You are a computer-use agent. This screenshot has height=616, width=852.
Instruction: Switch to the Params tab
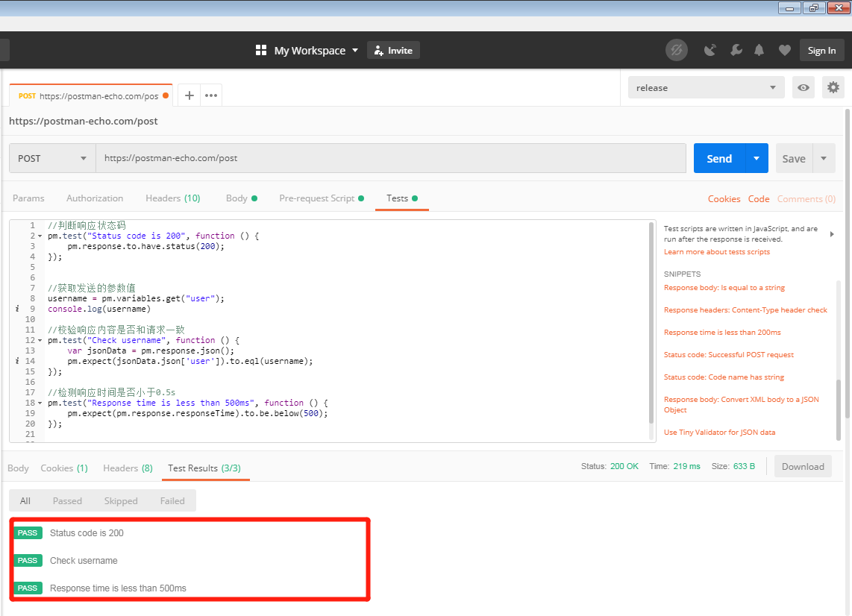click(x=28, y=198)
